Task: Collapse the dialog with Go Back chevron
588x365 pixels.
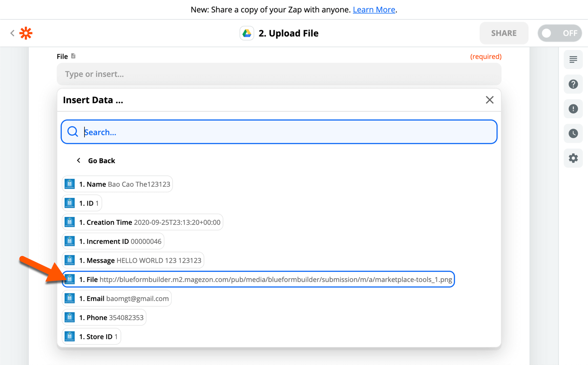Action: [x=78, y=160]
